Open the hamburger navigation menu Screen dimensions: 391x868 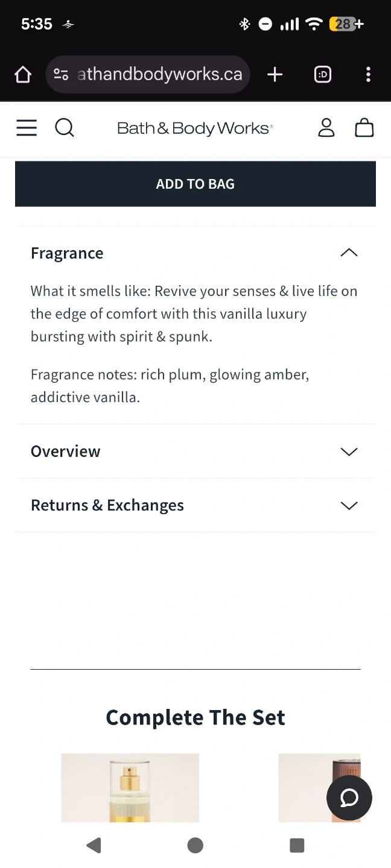pyautogui.click(x=27, y=128)
